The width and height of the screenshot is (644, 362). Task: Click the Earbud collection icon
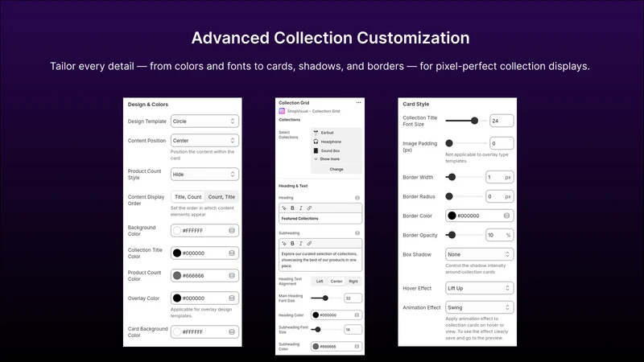(316, 133)
